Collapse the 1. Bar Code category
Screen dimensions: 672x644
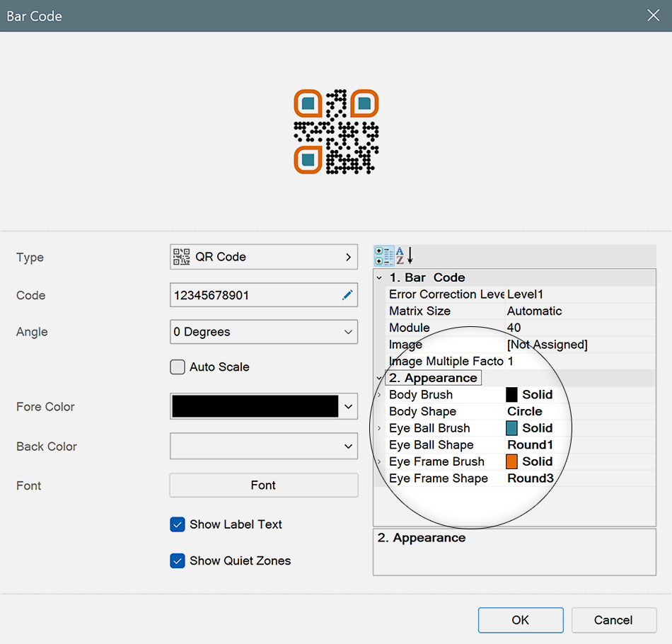379,278
